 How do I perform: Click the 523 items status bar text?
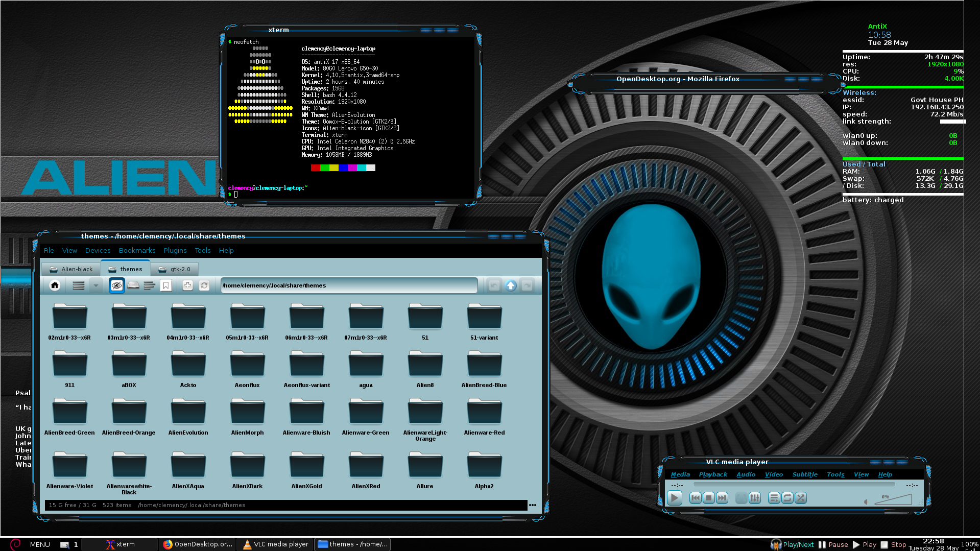[117, 505]
